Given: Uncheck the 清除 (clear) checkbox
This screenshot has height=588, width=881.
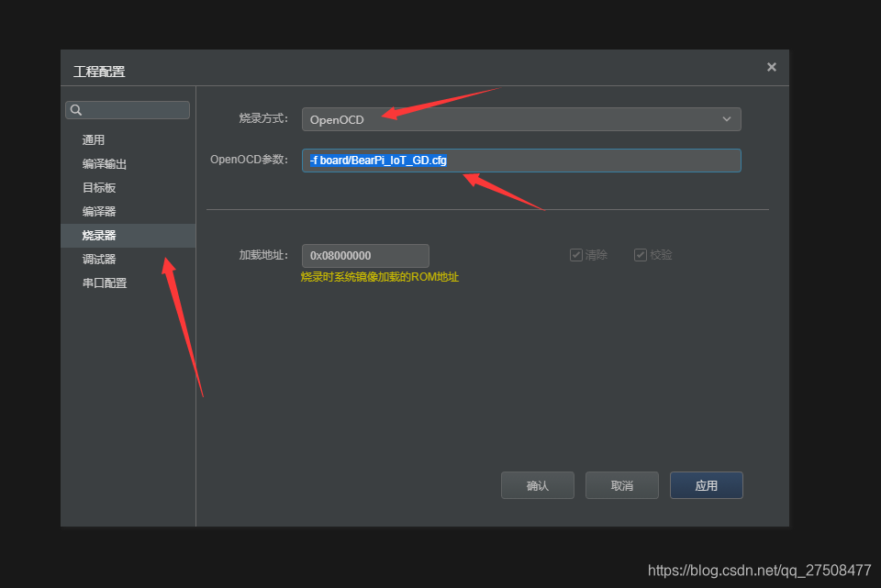Looking at the screenshot, I should point(576,254).
